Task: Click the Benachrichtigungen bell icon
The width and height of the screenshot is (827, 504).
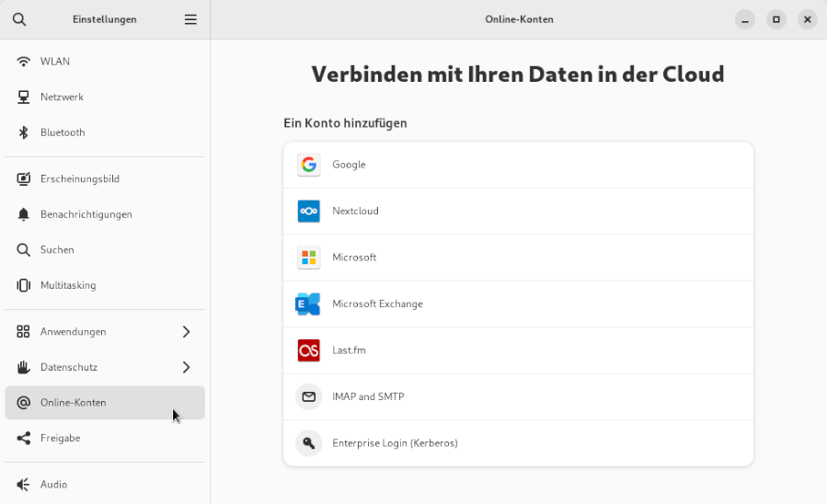Action: 23,214
